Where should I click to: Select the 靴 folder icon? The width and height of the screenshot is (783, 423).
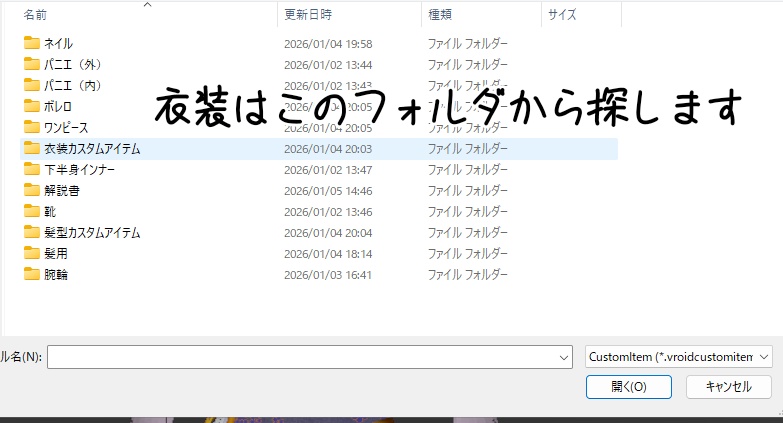pyautogui.click(x=31, y=211)
